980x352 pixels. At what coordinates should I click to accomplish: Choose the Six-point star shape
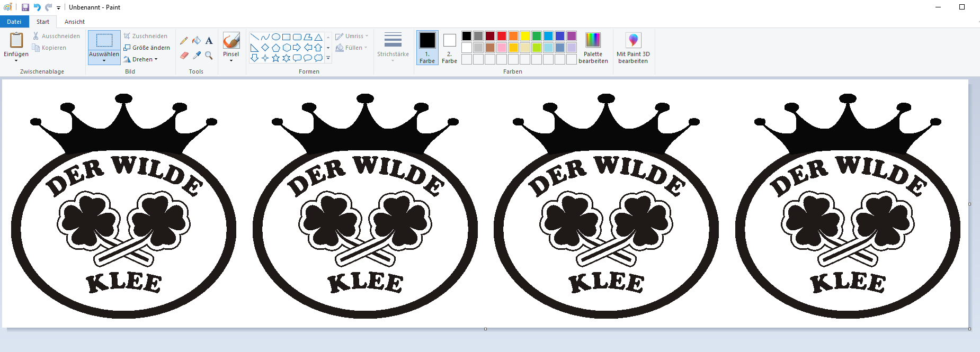coord(287,58)
